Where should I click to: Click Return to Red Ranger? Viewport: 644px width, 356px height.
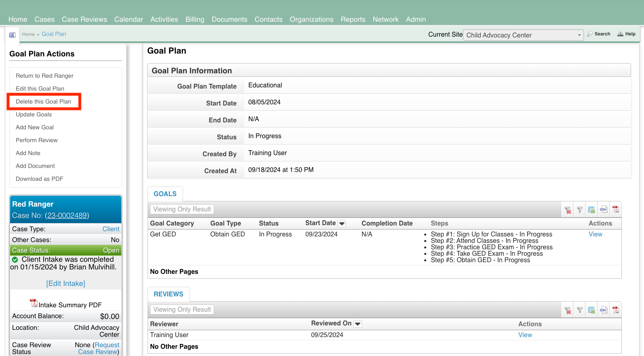(x=44, y=76)
